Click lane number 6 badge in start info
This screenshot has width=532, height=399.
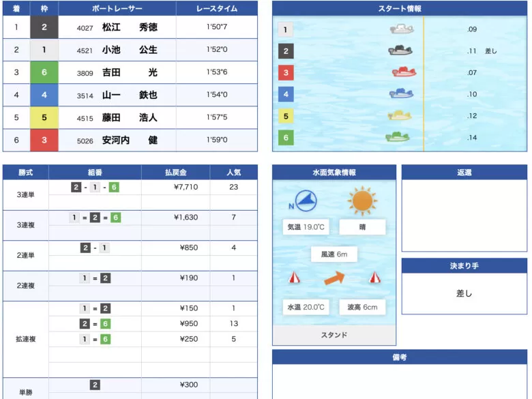point(286,138)
